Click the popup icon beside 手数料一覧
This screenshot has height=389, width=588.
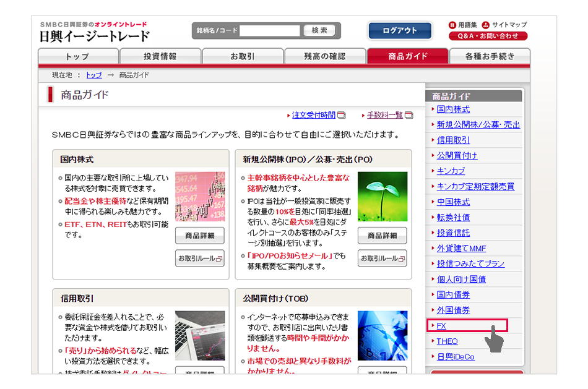click(x=409, y=116)
